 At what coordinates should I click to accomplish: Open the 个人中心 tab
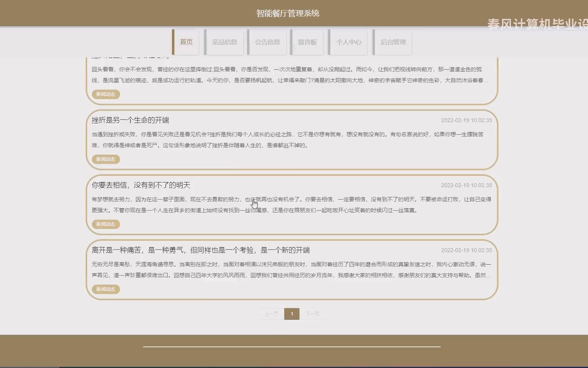pyautogui.click(x=349, y=42)
